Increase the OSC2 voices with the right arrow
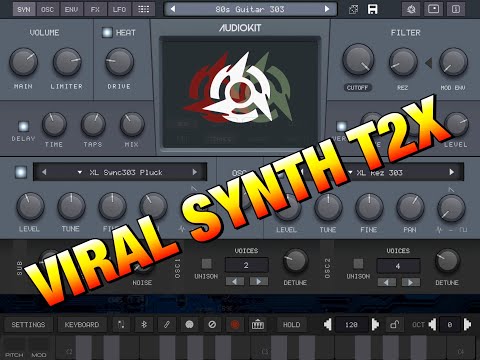This screenshot has width=480, height=360. click(x=411, y=282)
